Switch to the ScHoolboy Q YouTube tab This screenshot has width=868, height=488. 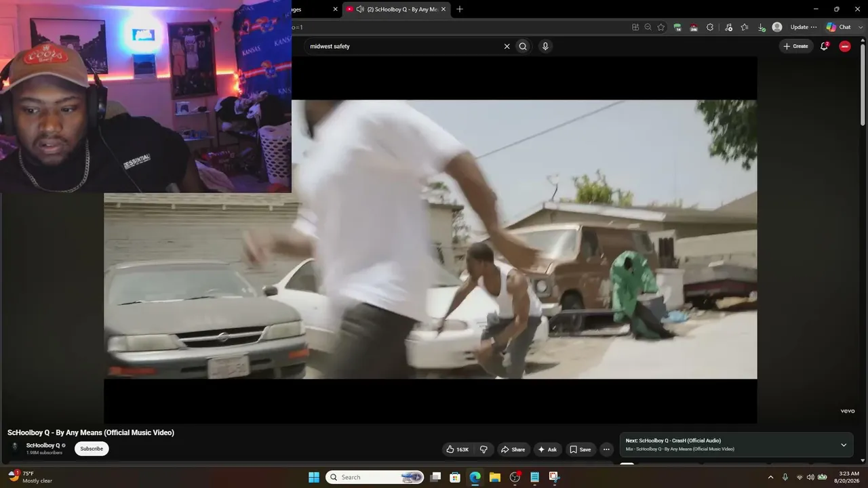point(397,9)
